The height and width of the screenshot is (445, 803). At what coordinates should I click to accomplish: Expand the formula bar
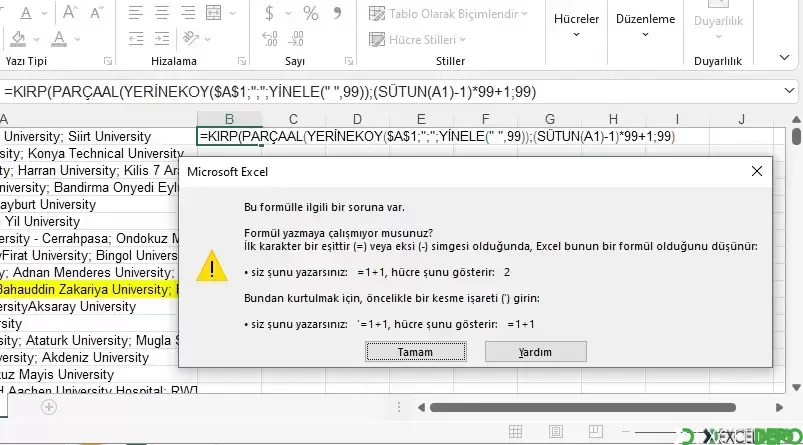point(789,91)
